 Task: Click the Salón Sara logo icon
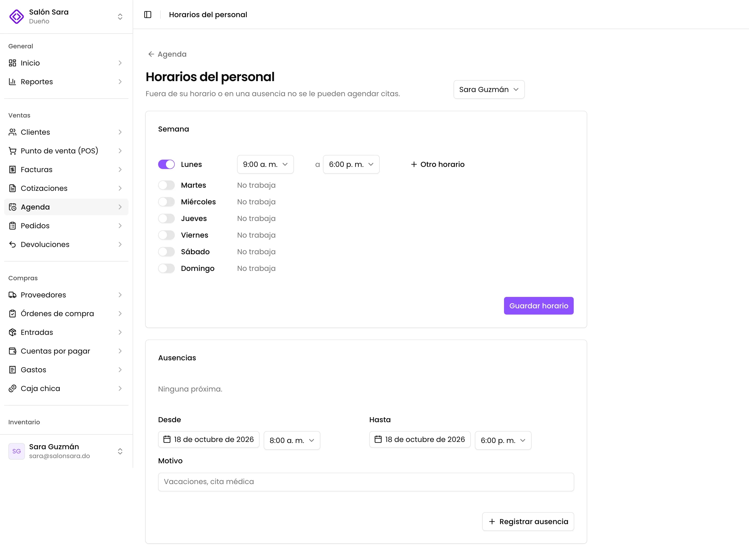click(x=17, y=17)
